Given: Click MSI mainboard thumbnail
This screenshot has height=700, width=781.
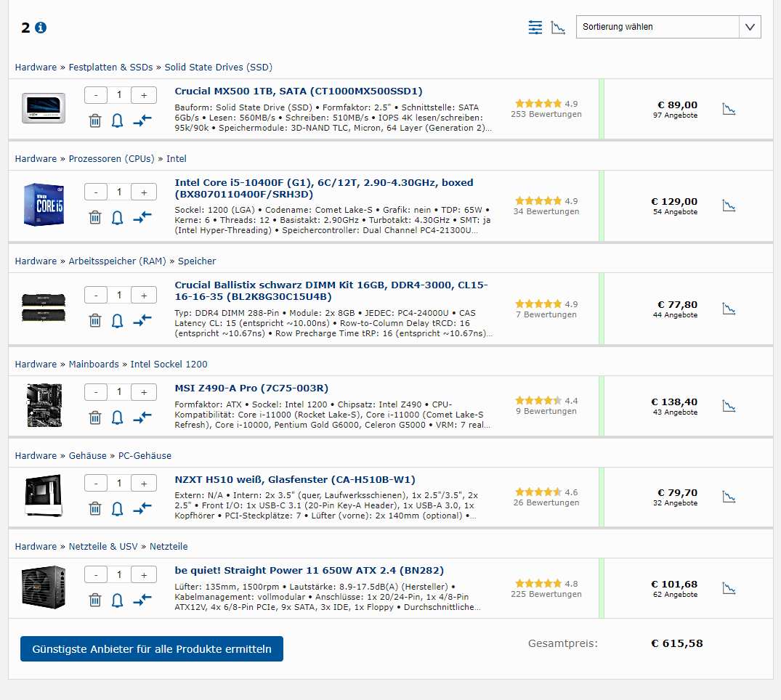Looking at the screenshot, I should [44, 405].
